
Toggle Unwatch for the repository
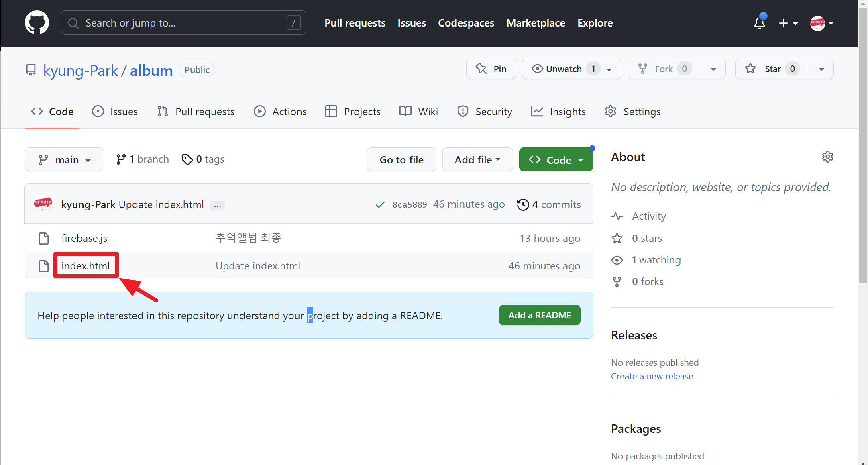pyautogui.click(x=564, y=69)
